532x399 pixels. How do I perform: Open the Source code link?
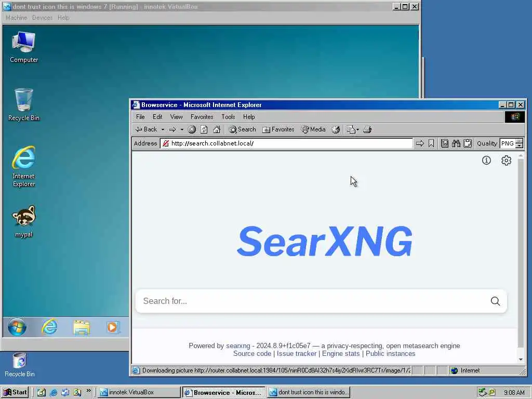coord(252,353)
